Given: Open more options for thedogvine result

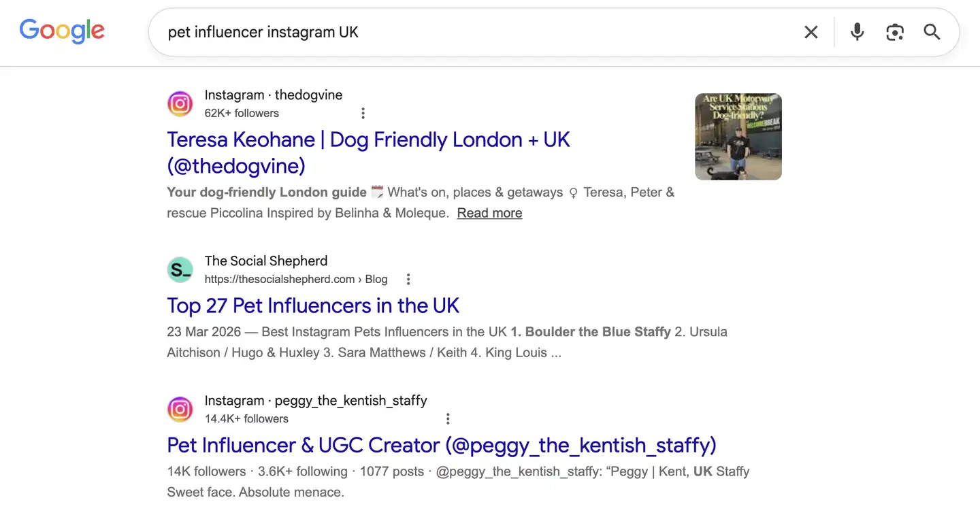Looking at the screenshot, I should (363, 113).
